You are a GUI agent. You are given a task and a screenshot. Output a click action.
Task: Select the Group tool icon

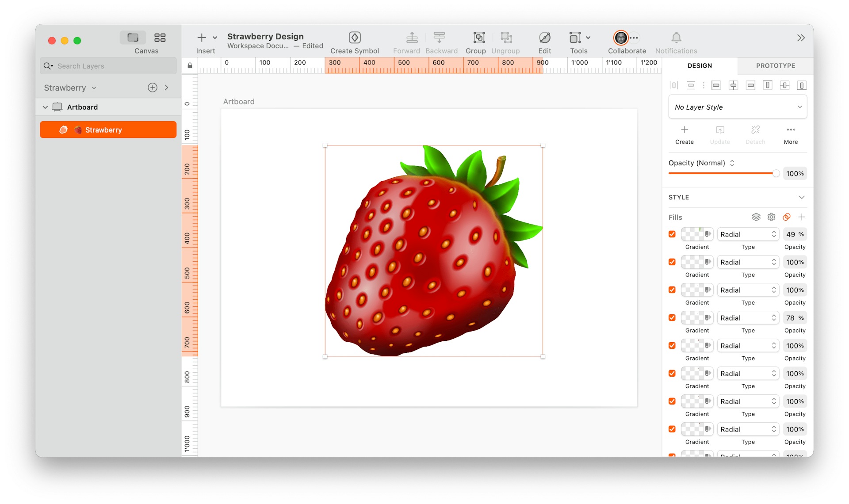475,38
